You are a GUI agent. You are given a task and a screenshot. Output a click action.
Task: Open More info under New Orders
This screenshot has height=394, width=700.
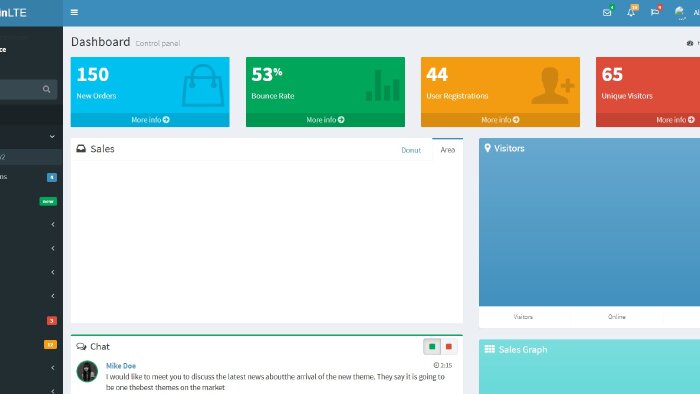[150, 120]
